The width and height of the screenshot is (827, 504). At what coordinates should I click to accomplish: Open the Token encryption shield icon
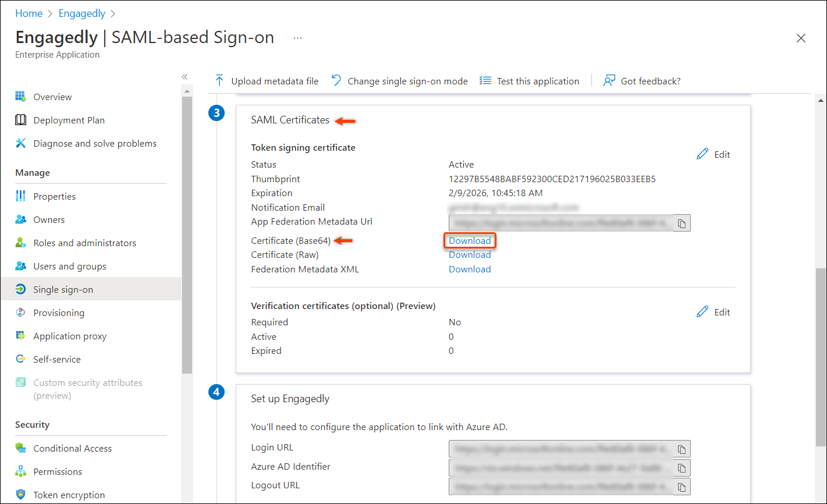[x=21, y=495]
